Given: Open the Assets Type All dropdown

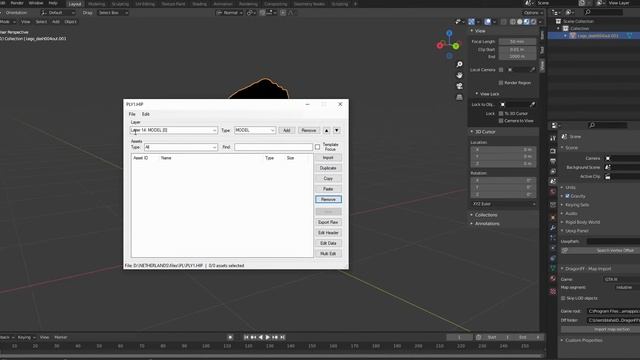Looking at the screenshot, I should tap(180, 147).
